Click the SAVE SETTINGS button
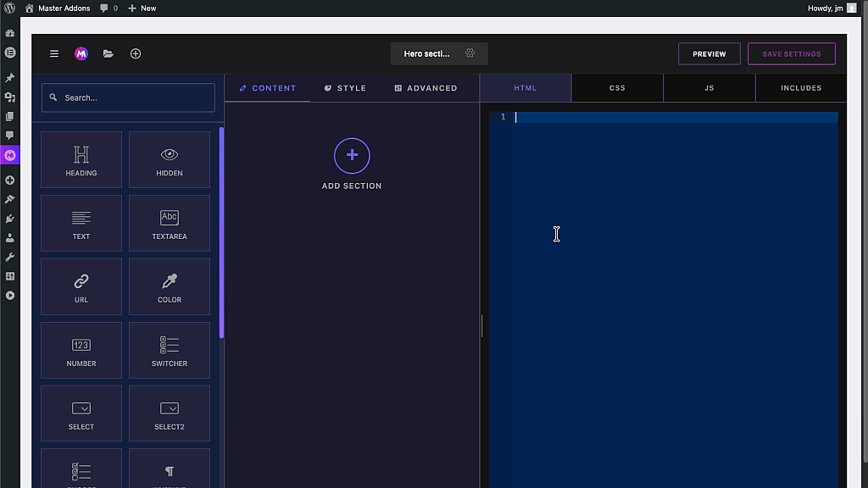Viewport: 868px width, 488px height. [792, 53]
